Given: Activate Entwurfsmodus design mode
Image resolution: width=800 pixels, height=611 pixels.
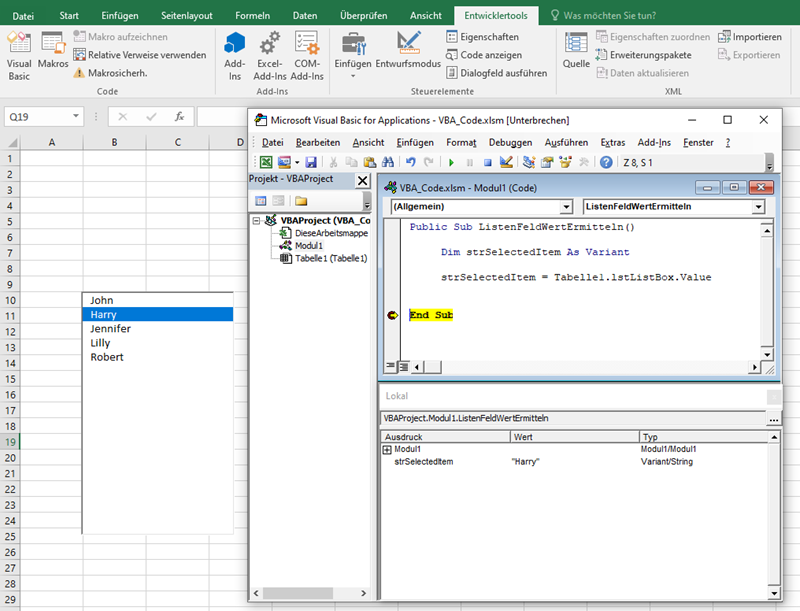Looking at the screenshot, I should click(x=408, y=49).
